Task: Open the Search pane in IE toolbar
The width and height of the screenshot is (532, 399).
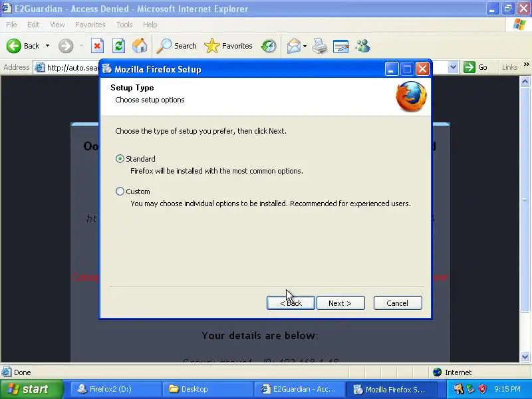Action: click(x=176, y=46)
